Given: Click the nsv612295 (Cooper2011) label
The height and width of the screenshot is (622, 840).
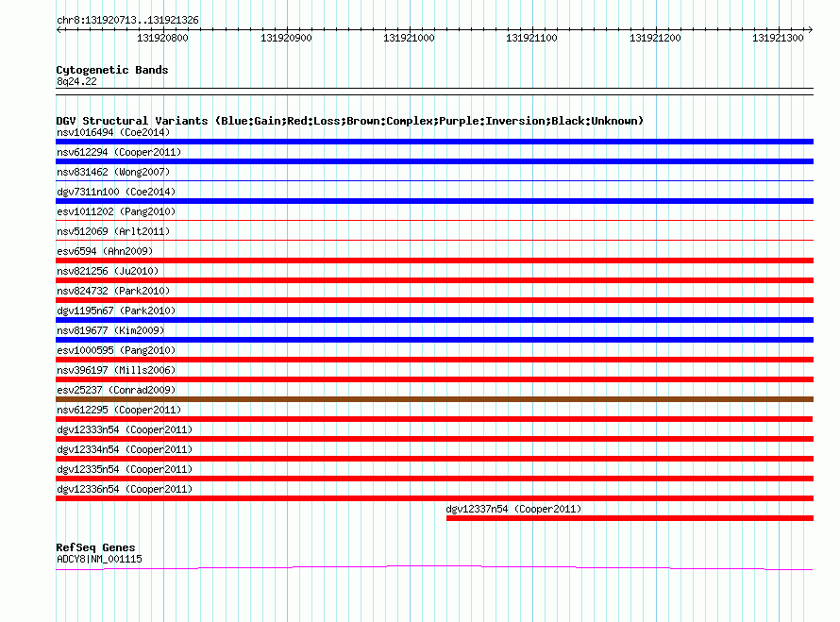Looking at the screenshot, I should pyautogui.click(x=119, y=410).
